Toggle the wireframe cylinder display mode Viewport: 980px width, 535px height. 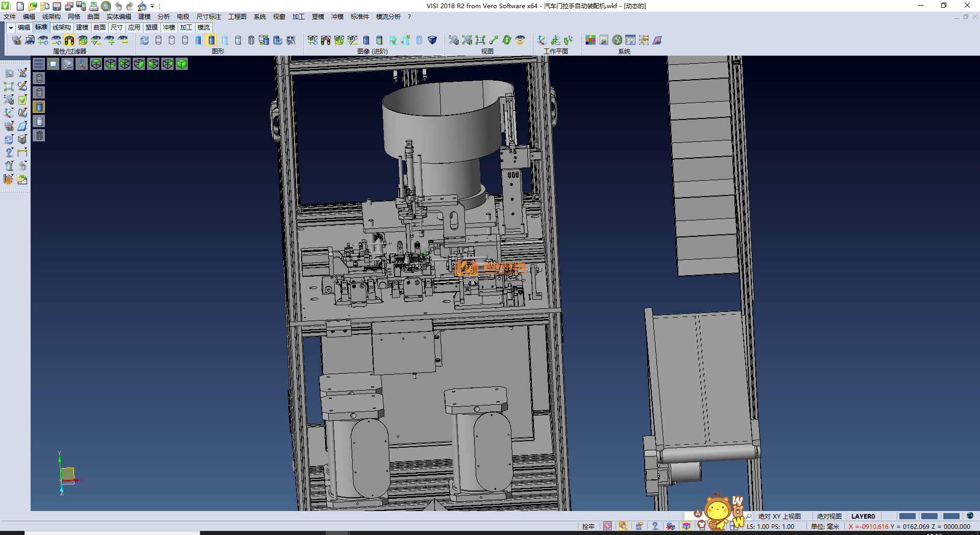coord(158,40)
